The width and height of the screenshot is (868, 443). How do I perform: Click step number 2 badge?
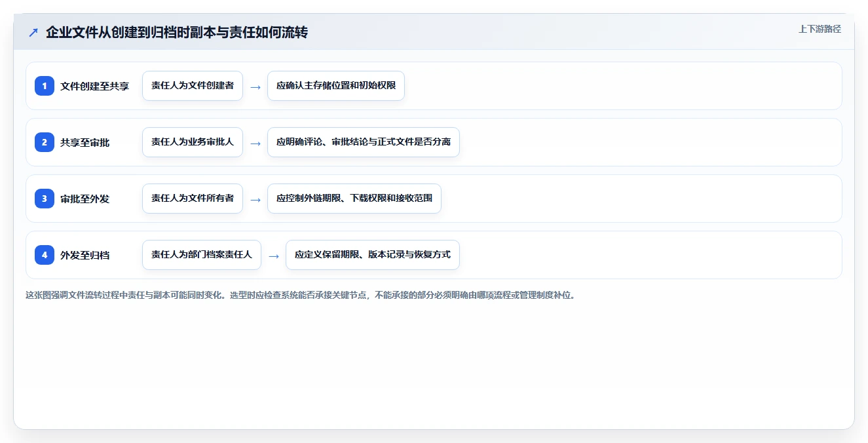click(x=45, y=142)
